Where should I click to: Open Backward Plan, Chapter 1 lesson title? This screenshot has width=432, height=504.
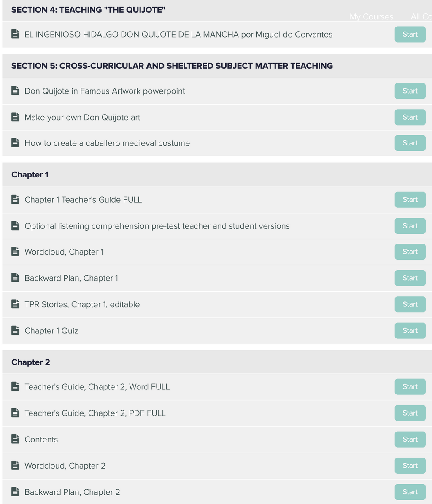click(x=71, y=278)
